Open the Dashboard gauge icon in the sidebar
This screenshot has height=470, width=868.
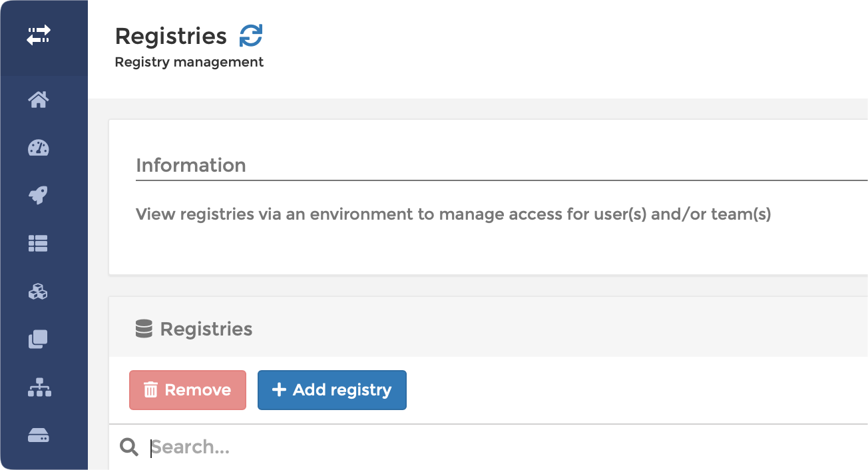[39, 148]
